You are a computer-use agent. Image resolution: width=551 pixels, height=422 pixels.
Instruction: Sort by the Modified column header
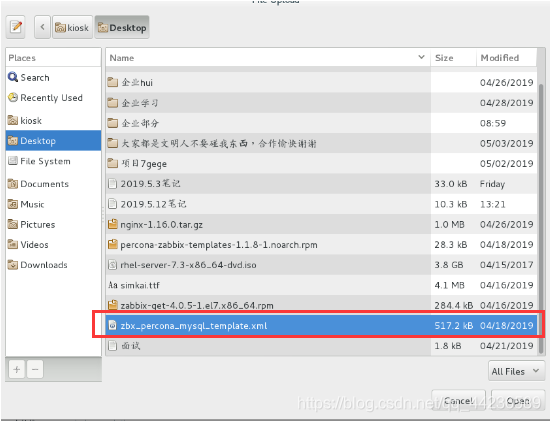click(x=506, y=58)
